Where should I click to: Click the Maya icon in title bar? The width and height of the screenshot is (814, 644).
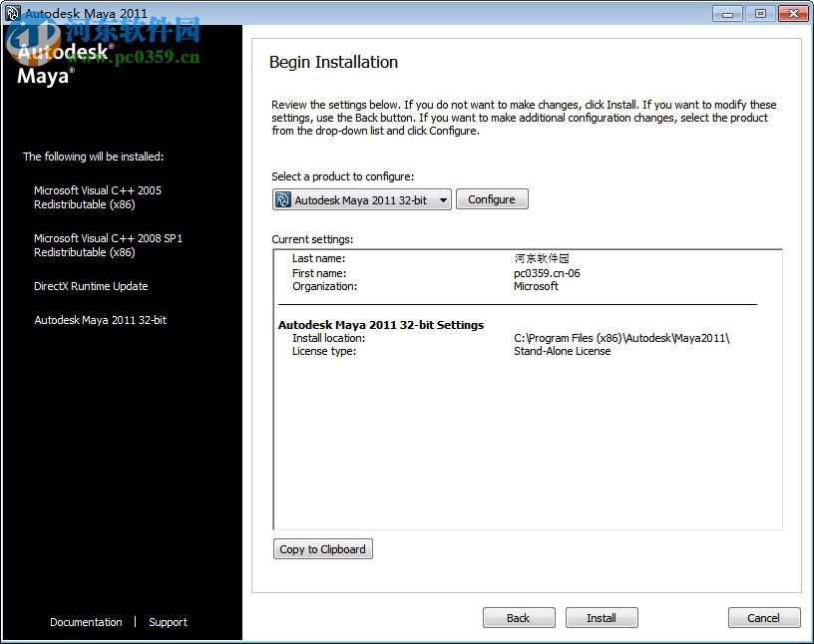point(12,13)
